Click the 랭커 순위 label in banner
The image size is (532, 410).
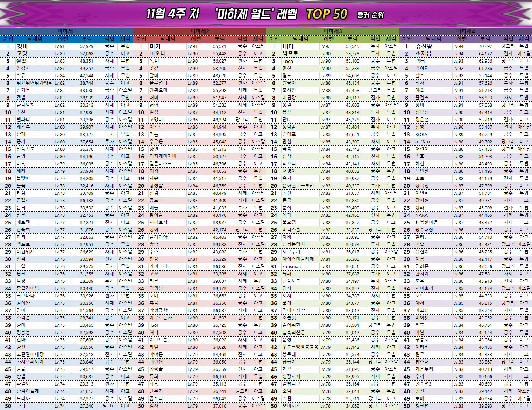pyautogui.click(x=370, y=15)
